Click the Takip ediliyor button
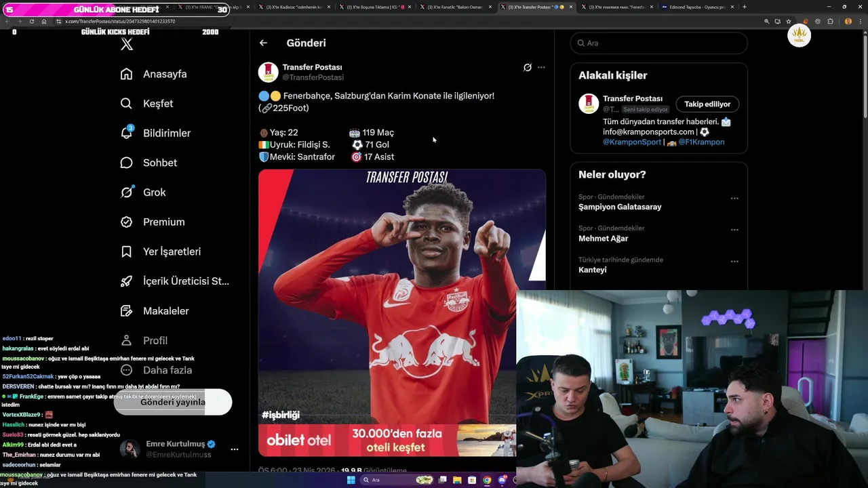 point(707,104)
